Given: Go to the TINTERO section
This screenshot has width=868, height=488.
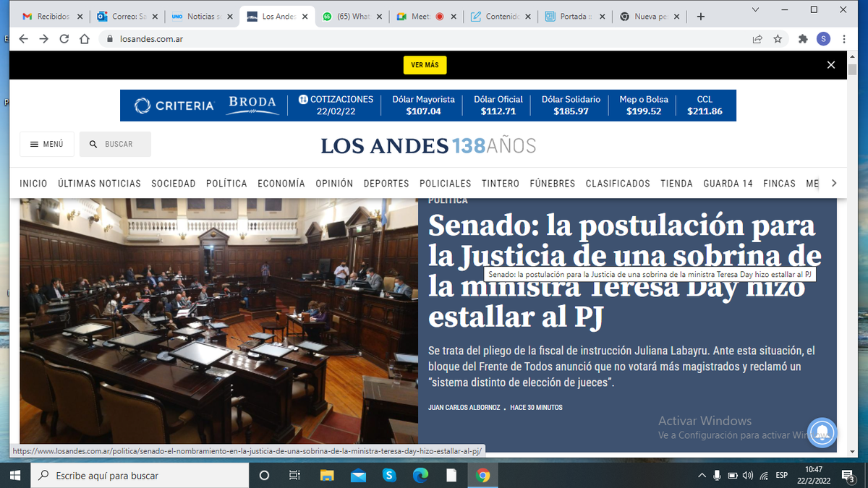Looking at the screenshot, I should (x=501, y=184).
